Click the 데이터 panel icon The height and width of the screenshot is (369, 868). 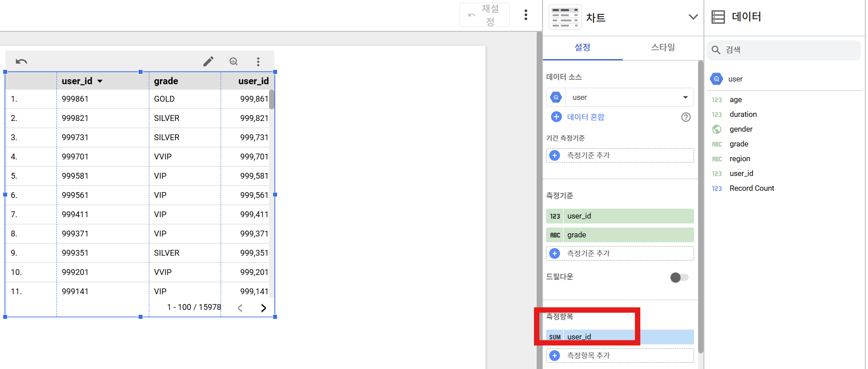(718, 17)
